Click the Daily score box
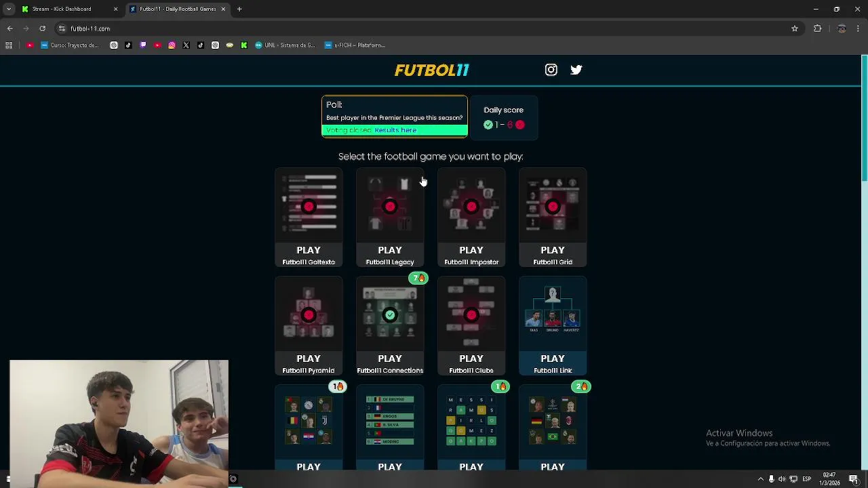868x488 pixels. tap(504, 117)
